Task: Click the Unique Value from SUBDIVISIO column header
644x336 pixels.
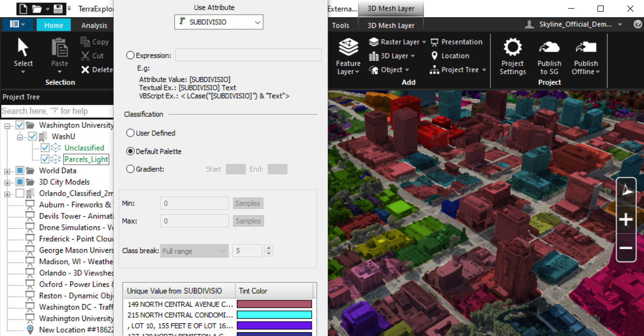Action: 179,291
